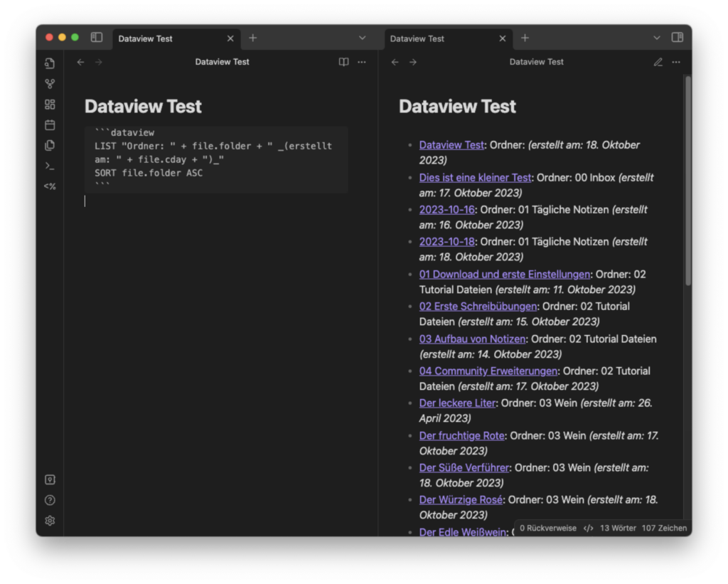Open the 'Der Süße Verführer' link

click(464, 467)
